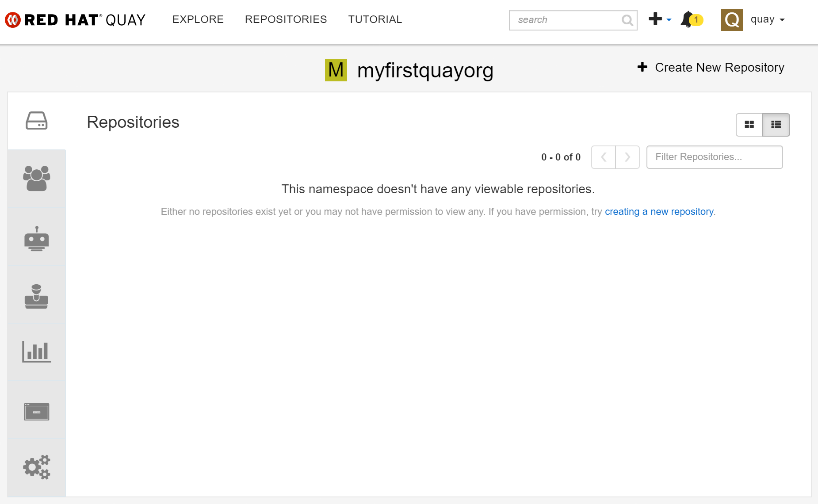Switch to list view of repositories
The height and width of the screenshot is (504, 818).
[x=776, y=125]
